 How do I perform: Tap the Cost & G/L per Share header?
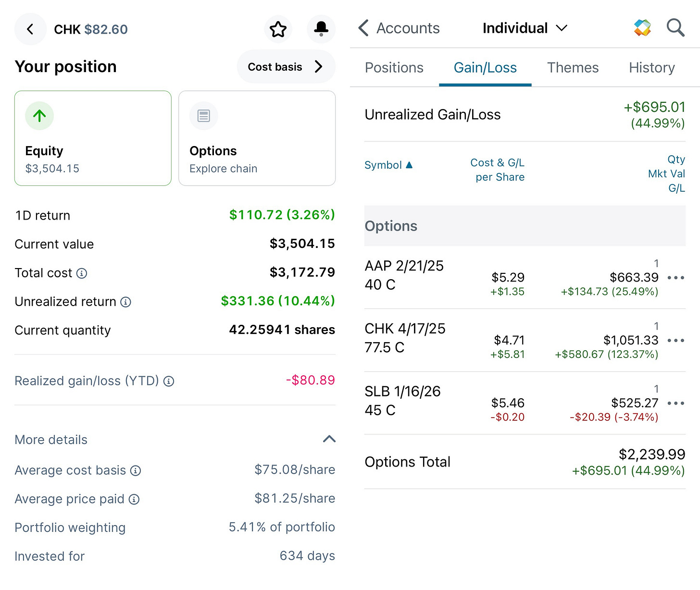[x=497, y=170]
